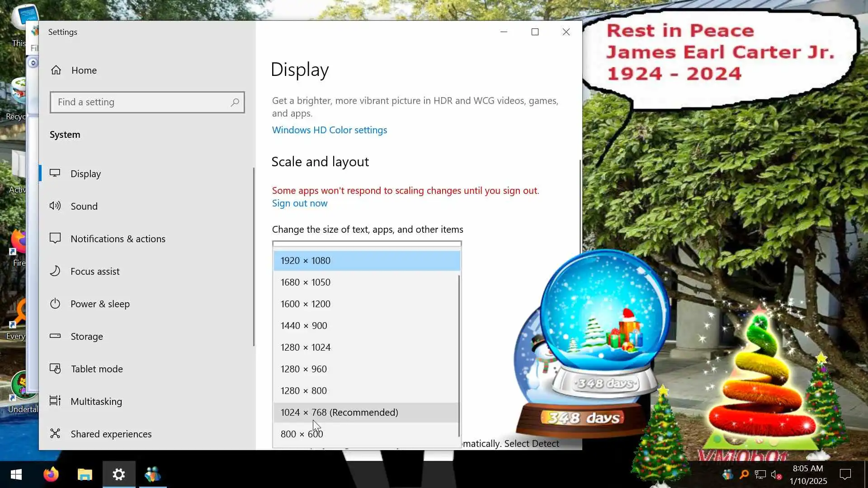This screenshot has height=488, width=868.
Task: Click the Focus assist moon icon
Action: 55,271
